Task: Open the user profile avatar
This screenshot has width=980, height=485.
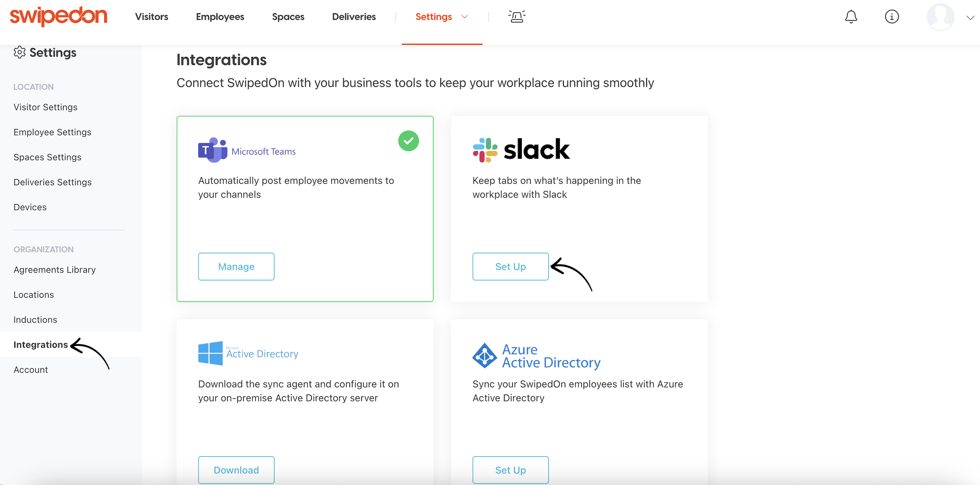Action: point(940,17)
